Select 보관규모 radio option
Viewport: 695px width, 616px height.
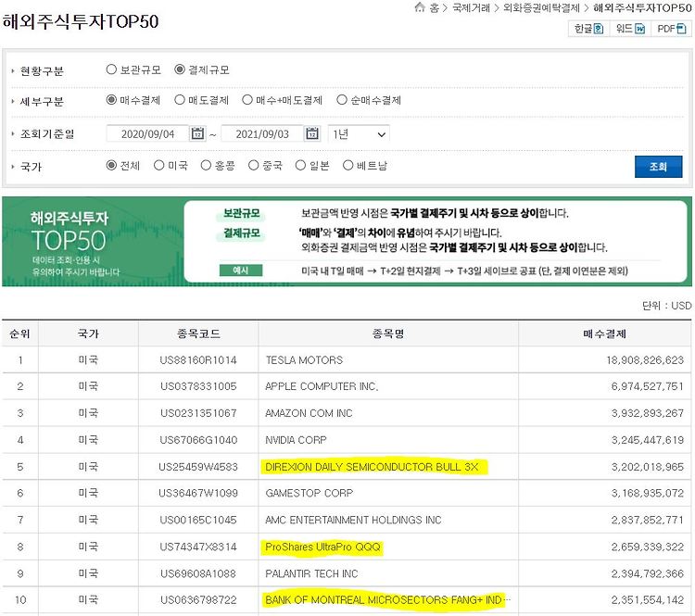[111, 69]
